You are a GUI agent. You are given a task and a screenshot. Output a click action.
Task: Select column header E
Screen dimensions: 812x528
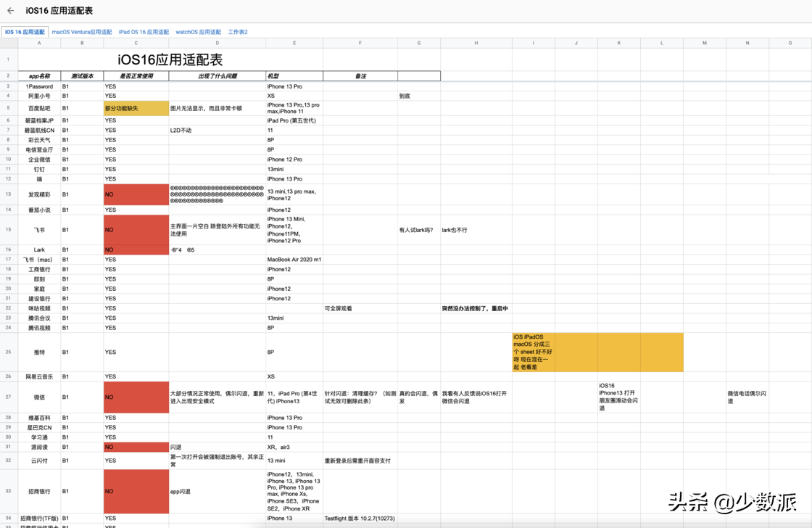point(294,43)
